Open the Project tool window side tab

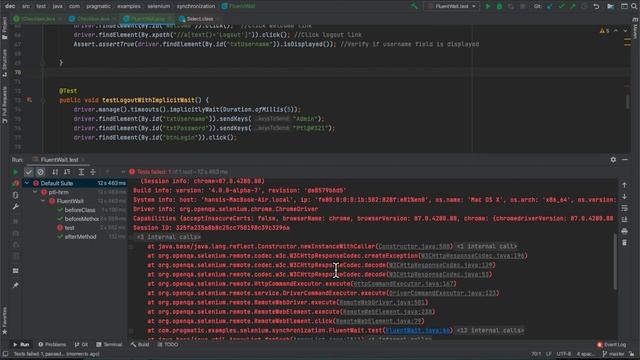pyautogui.click(x=4, y=29)
